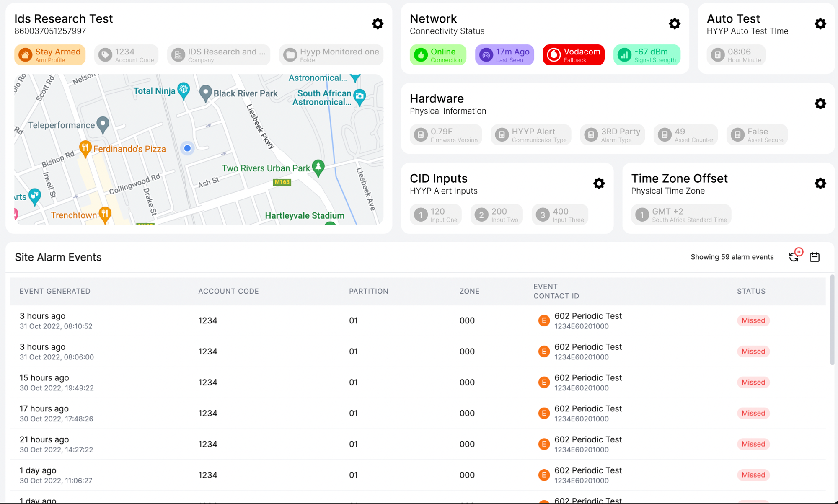Click the Communicator Type chip icon

[x=502, y=135]
